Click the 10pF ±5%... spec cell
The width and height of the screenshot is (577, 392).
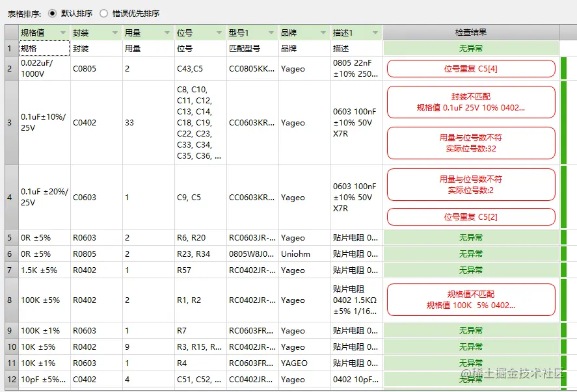click(x=44, y=379)
